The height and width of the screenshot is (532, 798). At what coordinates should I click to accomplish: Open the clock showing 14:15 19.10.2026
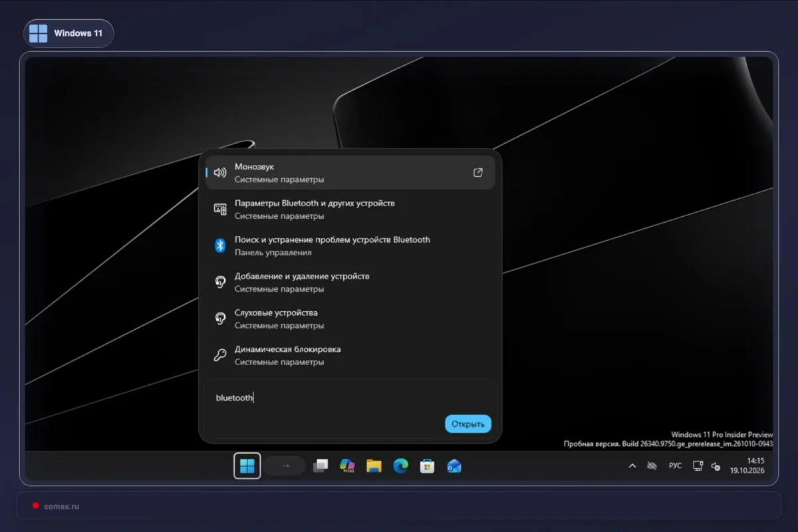747,465
